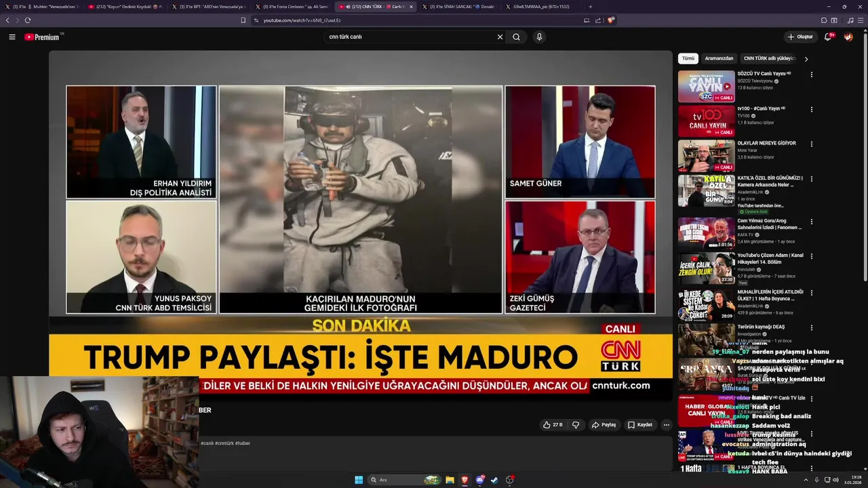Switch to G9wlL5MWIAA_.piz image tab
Screen dimensions: 868x488
tap(540, 6)
